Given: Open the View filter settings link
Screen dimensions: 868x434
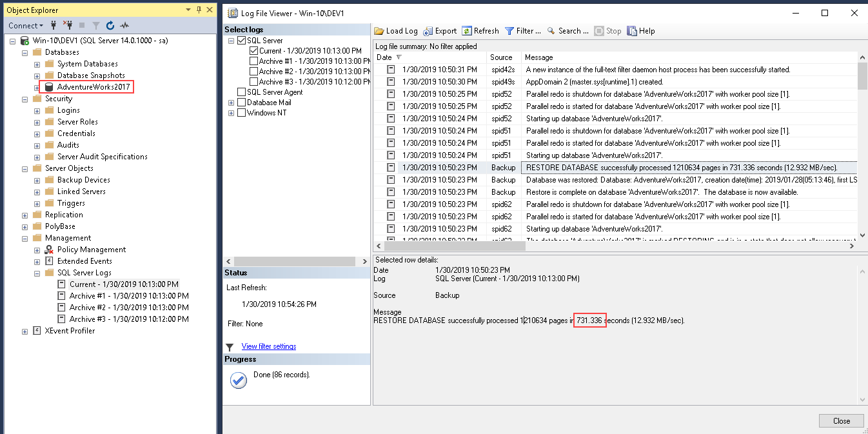Looking at the screenshot, I should [269, 346].
